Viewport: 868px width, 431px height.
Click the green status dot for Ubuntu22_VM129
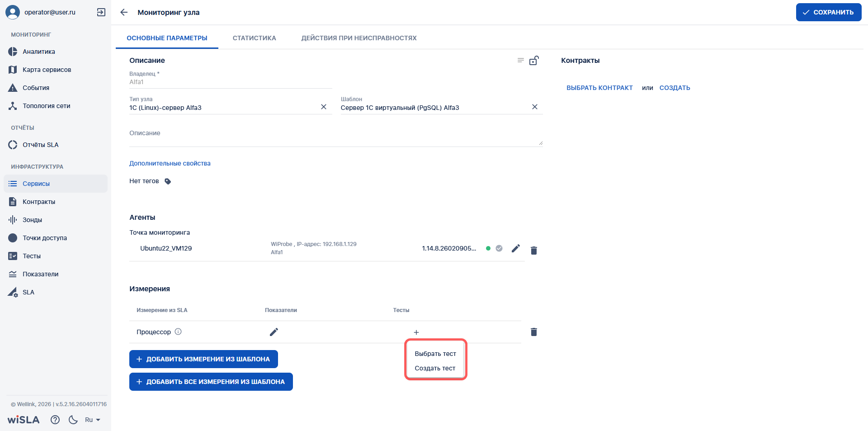pos(488,248)
